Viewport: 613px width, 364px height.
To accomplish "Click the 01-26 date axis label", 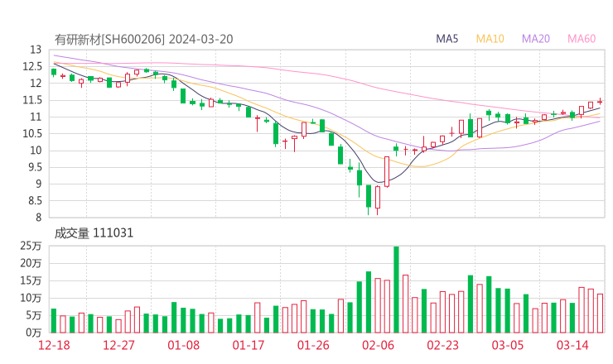I will (313, 345).
